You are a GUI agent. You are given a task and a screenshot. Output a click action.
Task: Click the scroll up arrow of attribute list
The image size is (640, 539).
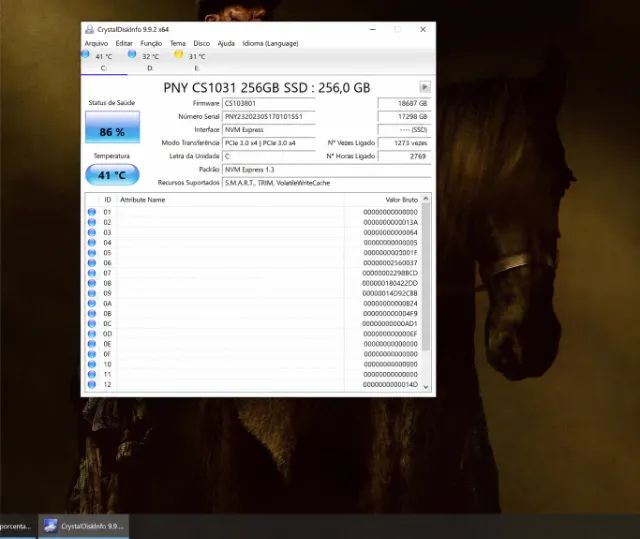tap(426, 198)
